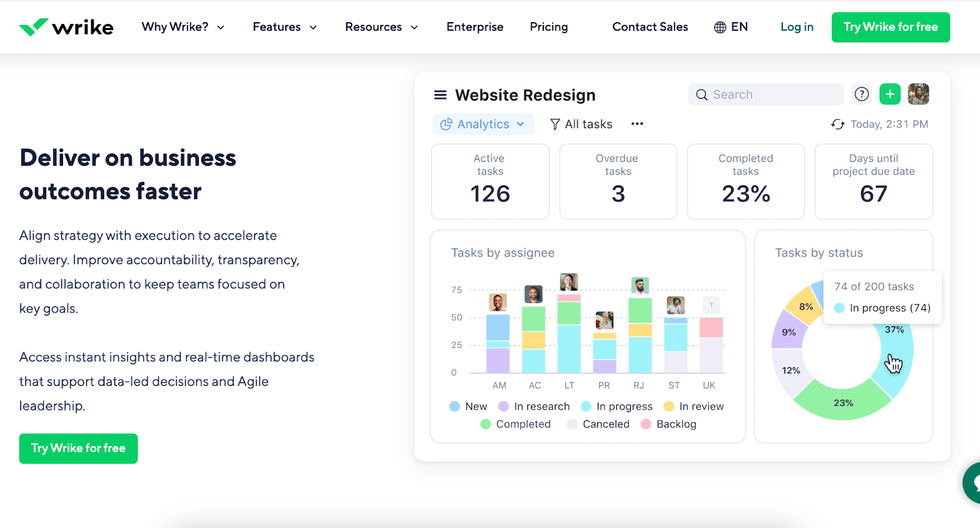Click the UK bar in the chart
980x528 pixels.
click(711, 345)
